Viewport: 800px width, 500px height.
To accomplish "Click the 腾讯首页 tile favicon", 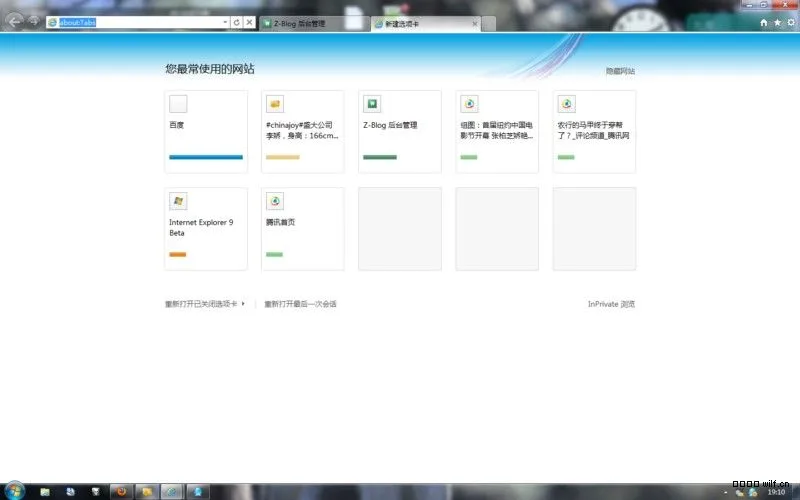I will coord(275,201).
